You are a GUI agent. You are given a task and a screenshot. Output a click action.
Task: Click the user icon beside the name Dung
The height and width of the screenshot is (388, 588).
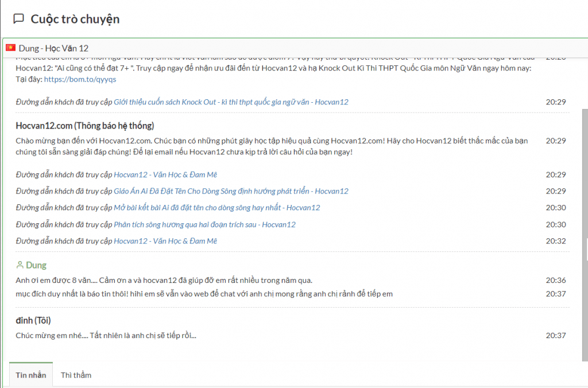20,265
